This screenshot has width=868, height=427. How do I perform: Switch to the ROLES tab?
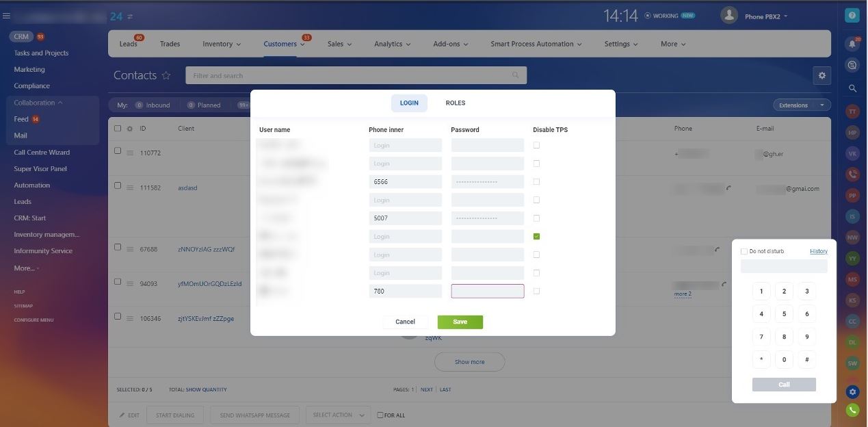pyautogui.click(x=455, y=103)
